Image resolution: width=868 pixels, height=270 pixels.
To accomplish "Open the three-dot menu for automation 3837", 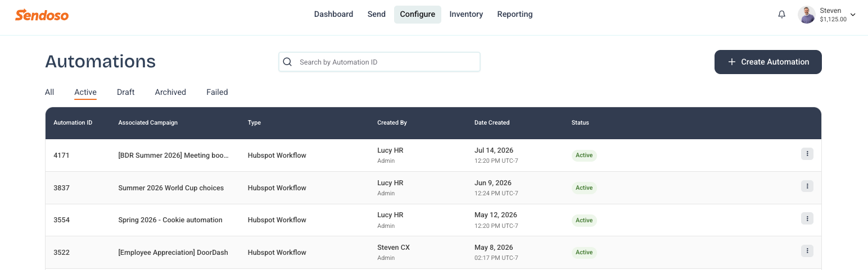I will pos(807,186).
